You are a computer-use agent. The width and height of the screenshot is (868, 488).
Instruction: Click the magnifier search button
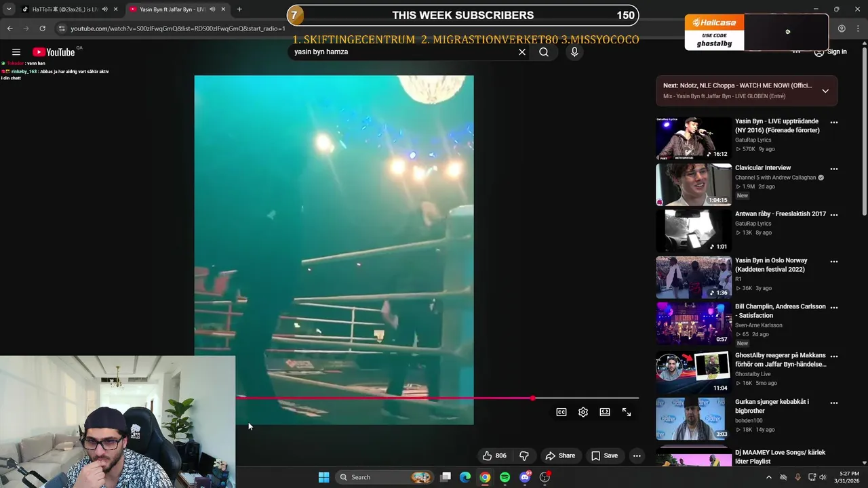point(544,52)
